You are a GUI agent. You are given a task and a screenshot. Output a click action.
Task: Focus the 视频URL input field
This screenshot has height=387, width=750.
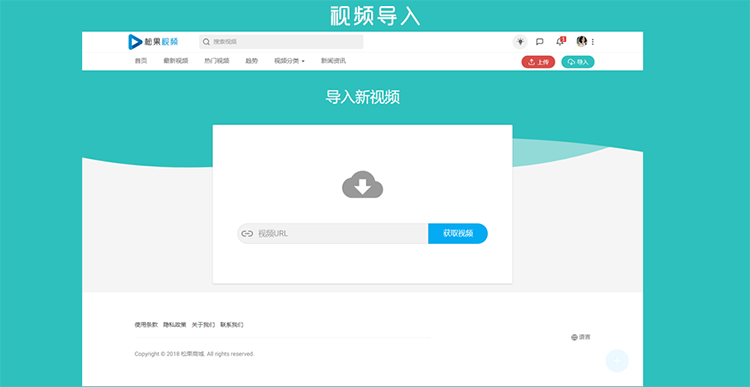[333, 233]
